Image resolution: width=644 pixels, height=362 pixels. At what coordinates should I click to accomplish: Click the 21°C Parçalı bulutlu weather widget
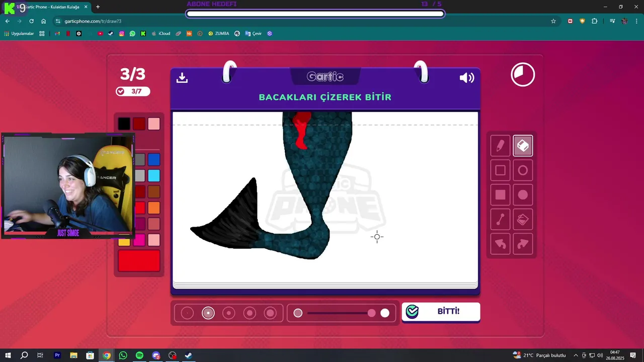point(539,355)
